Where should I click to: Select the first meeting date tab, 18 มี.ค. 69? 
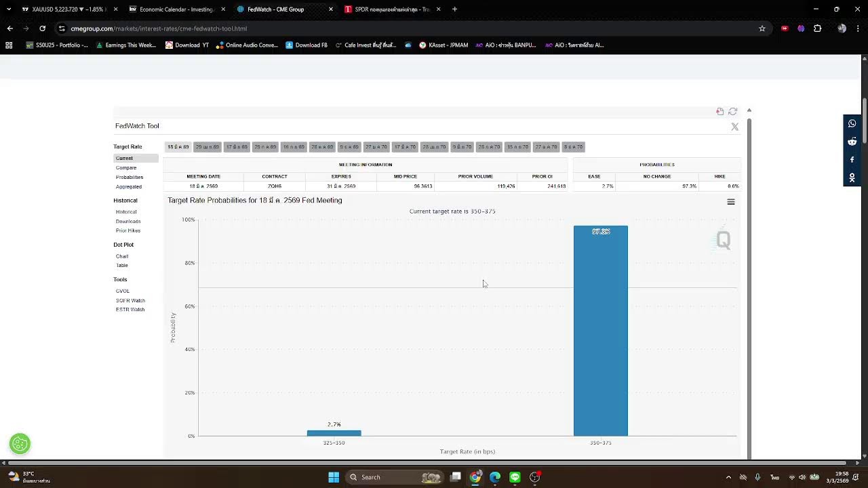point(178,147)
